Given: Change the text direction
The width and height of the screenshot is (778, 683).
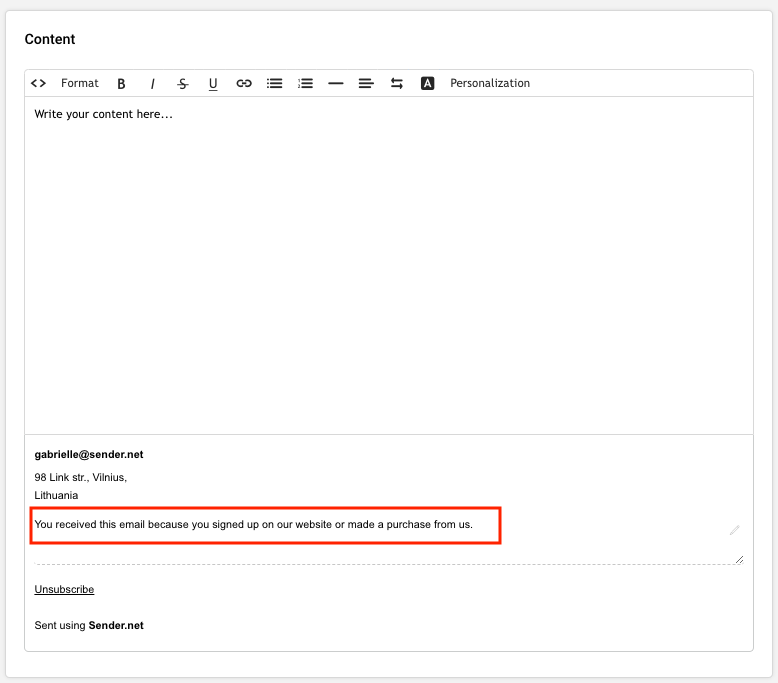Looking at the screenshot, I should (397, 84).
